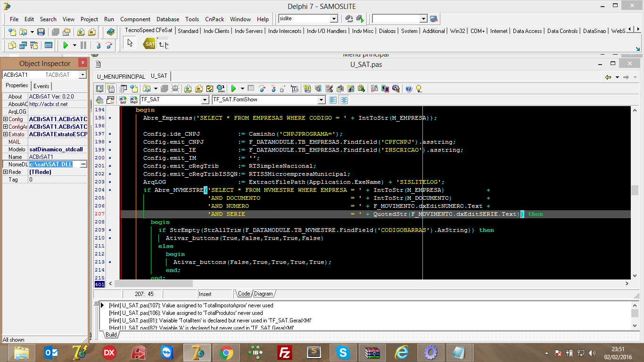Click the Save desktop icon beside sislite box
The width and height of the screenshot is (644, 362).
[x=349, y=19]
